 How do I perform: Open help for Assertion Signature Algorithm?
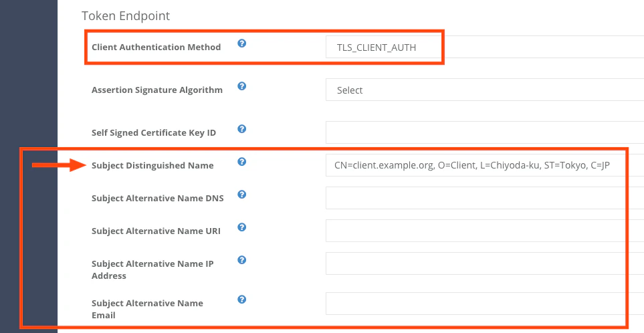coord(242,86)
